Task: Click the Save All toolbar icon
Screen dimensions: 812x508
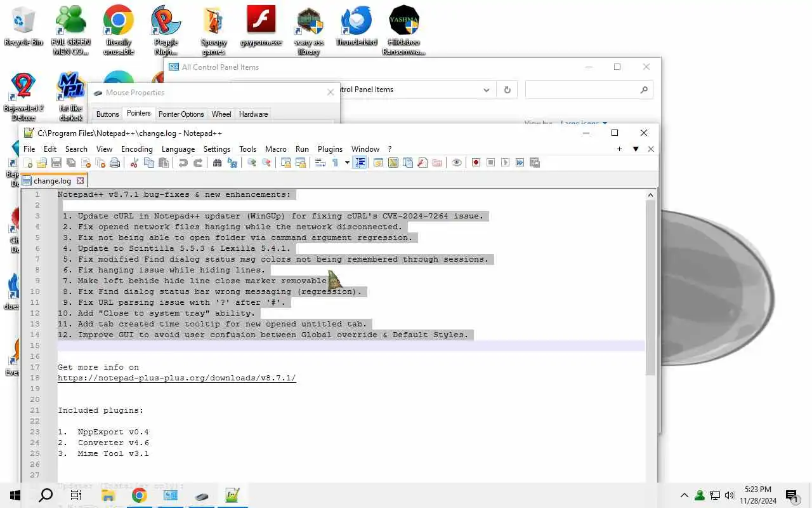Action: tap(71, 163)
